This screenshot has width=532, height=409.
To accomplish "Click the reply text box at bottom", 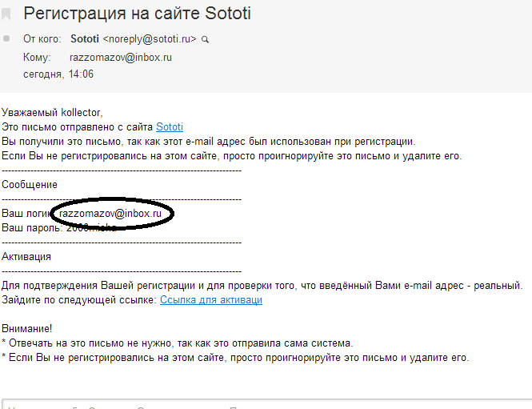I will (x=266, y=403).
